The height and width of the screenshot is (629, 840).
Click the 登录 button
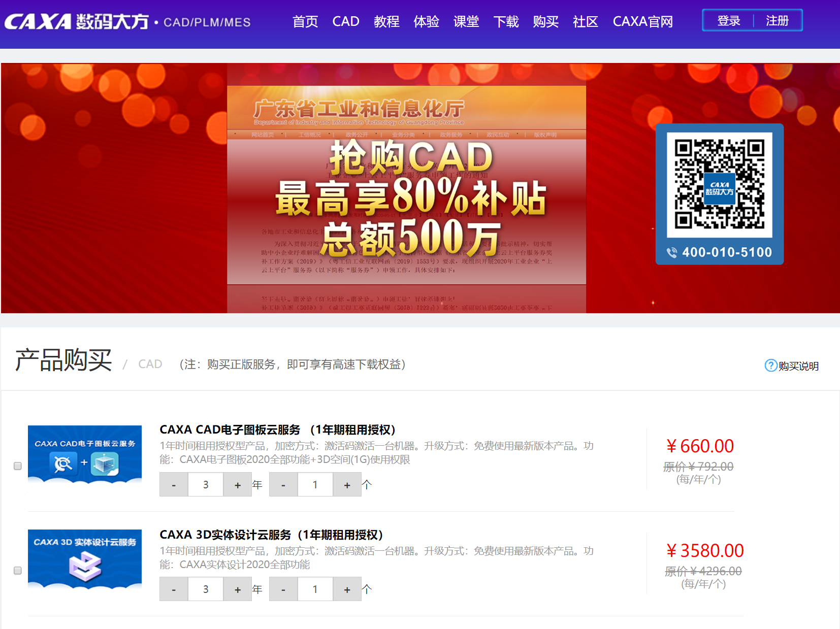(x=729, y=21)
